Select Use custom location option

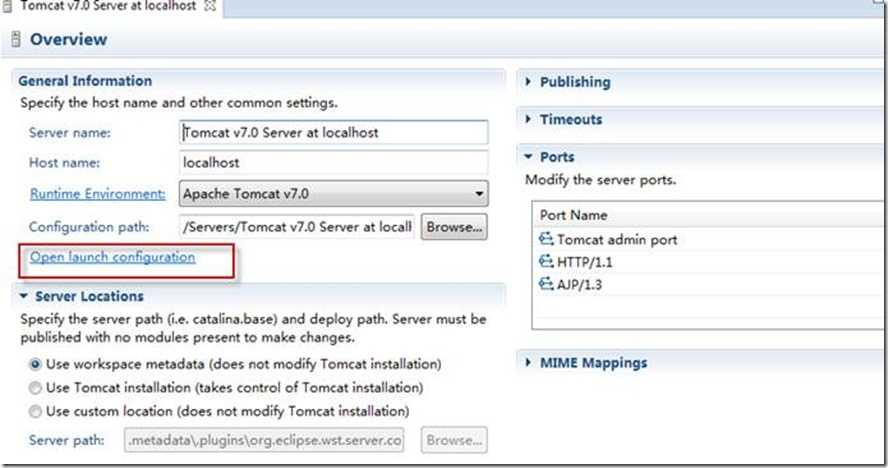[35, 411]
